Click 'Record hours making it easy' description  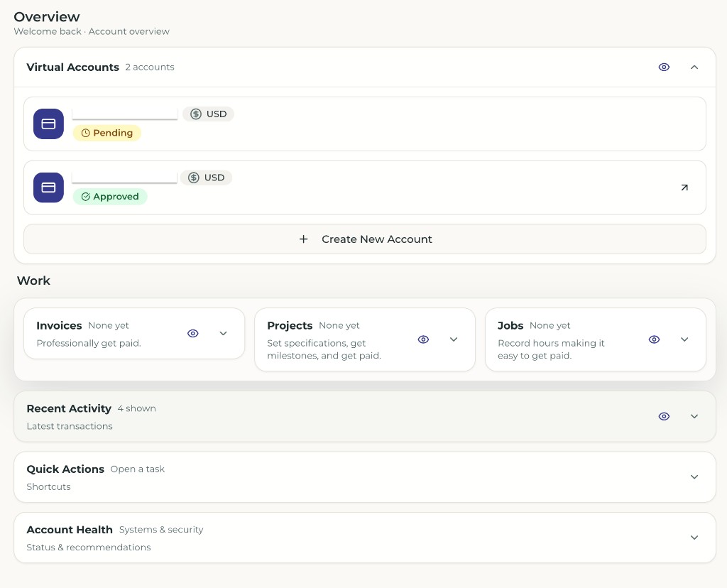point(551,349)
